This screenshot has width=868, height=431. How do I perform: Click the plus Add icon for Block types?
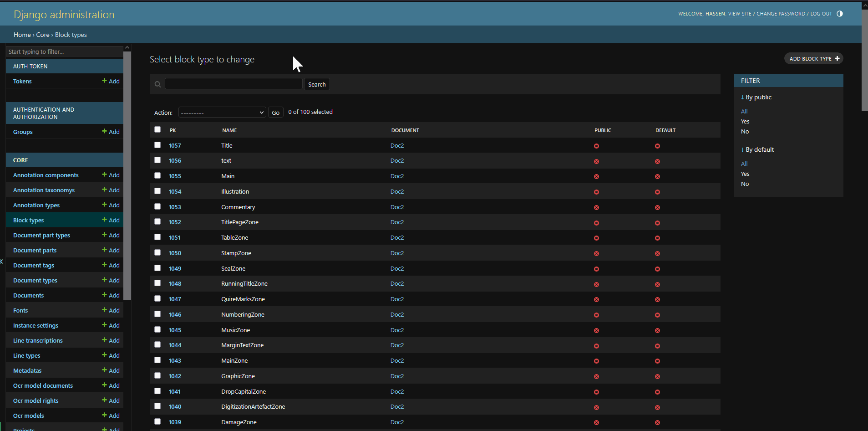[104, 220]
